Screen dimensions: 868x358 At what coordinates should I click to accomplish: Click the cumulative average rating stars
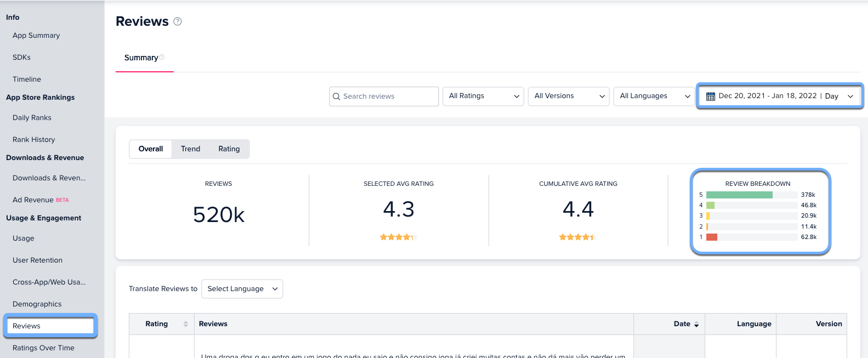pyautogui.click(x=578, y=237)
